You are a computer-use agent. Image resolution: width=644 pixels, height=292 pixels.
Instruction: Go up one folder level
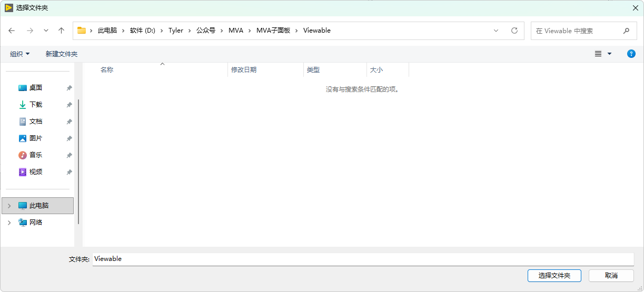61,31
